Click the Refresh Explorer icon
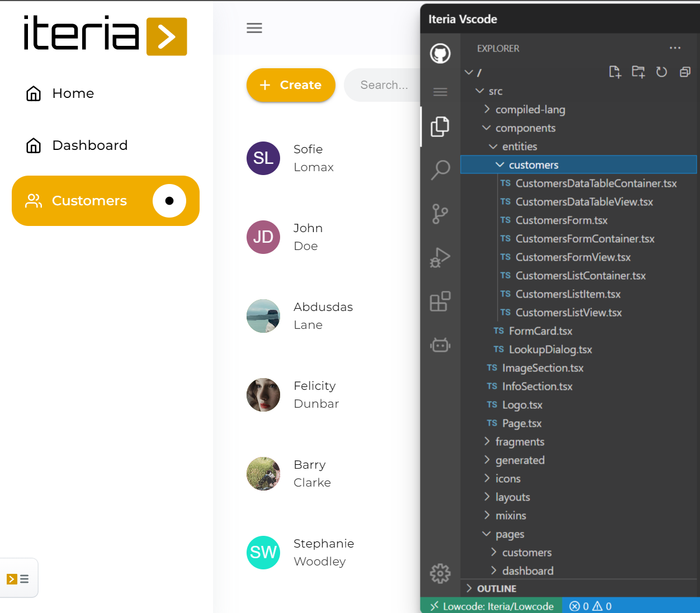700x613 pixels. tap(661, 72)
